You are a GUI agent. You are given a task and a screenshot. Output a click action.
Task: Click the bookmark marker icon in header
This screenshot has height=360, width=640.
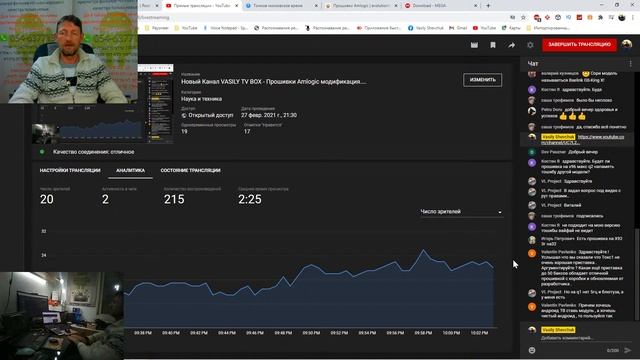pos(493,45)
